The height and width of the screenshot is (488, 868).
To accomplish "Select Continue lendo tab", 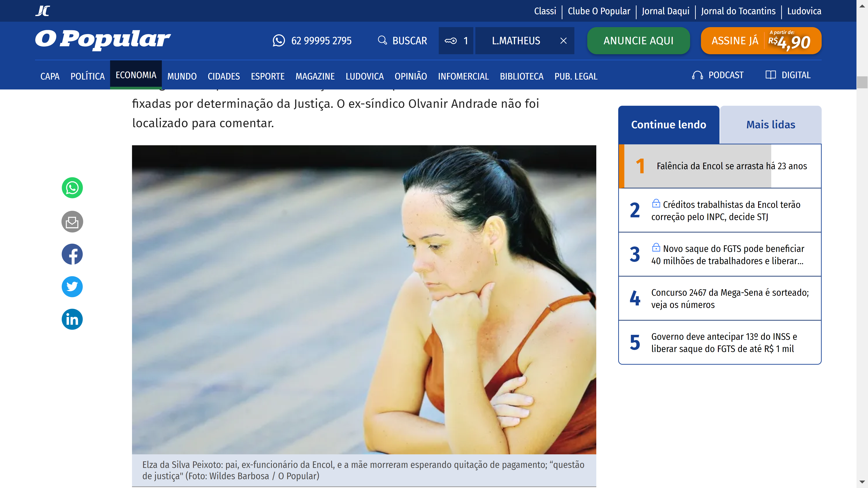I will coord(669,125).
